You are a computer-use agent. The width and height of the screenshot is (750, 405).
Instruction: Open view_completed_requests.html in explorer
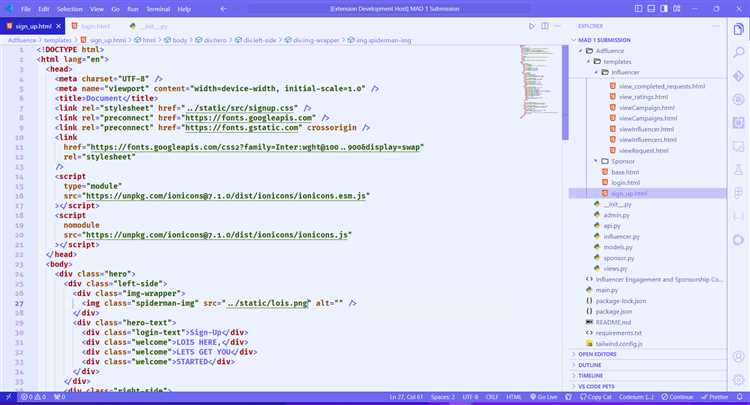(x=662, y=87)
